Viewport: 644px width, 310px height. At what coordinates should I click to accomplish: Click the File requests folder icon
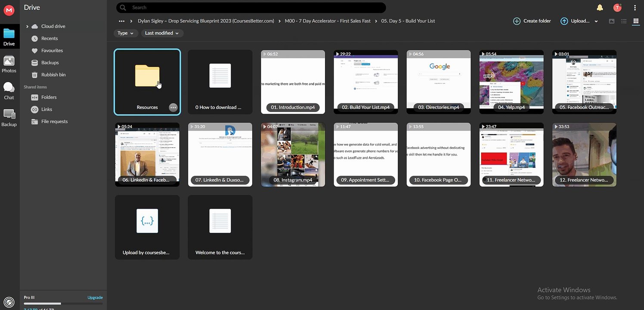coord(35,121)
